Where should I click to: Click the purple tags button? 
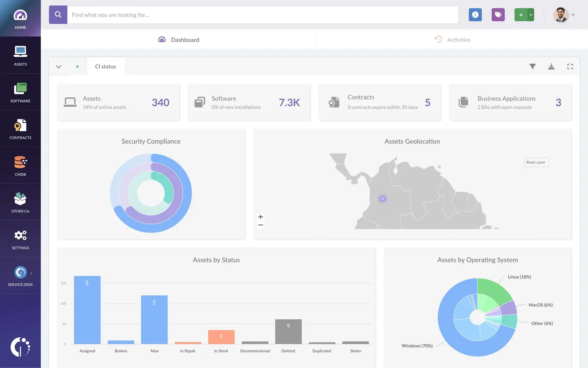tap(498, 15)
